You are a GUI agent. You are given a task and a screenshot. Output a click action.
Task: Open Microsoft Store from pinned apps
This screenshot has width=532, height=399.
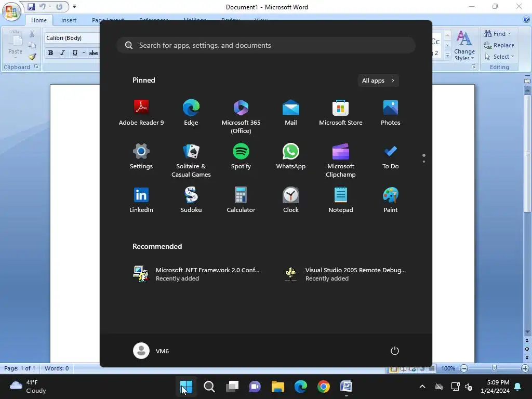(341, 113)
